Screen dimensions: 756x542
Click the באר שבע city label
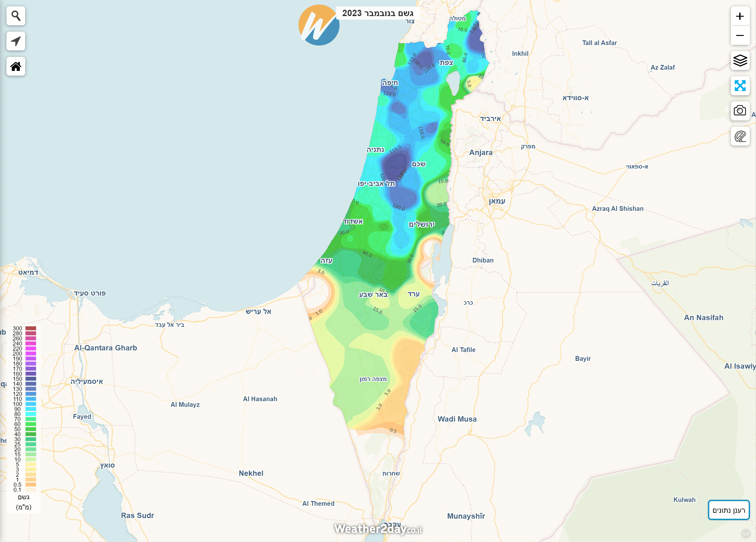373,295
